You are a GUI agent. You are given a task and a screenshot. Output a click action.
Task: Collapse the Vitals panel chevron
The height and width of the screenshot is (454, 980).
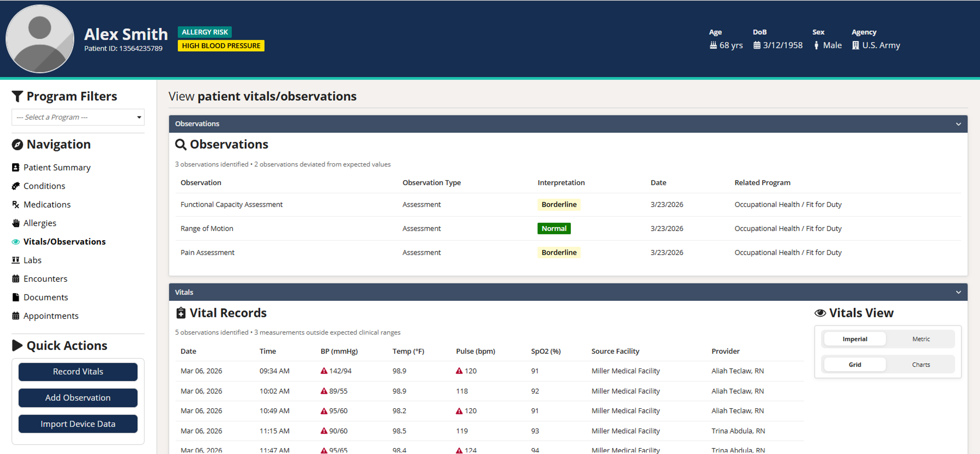(958, 293)
